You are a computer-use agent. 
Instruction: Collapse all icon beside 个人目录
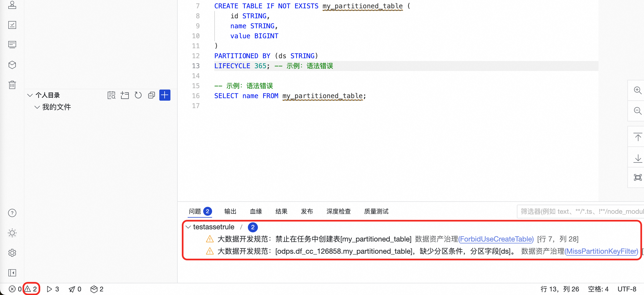click(x=151, y=95)
